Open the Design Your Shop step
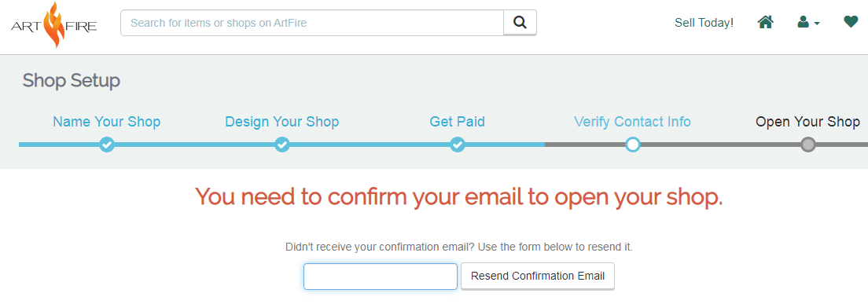 [x=282, y=122]
